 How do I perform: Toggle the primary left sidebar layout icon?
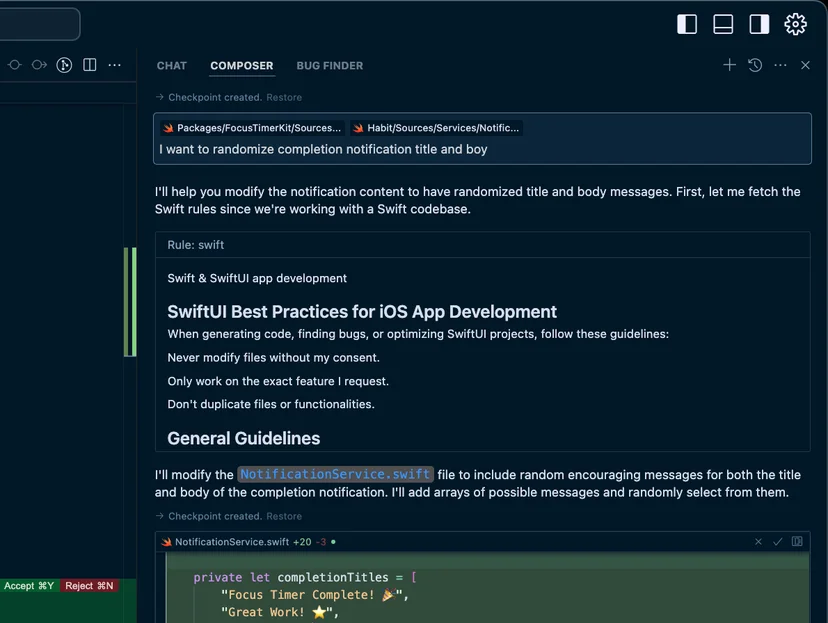coord(687,24)
